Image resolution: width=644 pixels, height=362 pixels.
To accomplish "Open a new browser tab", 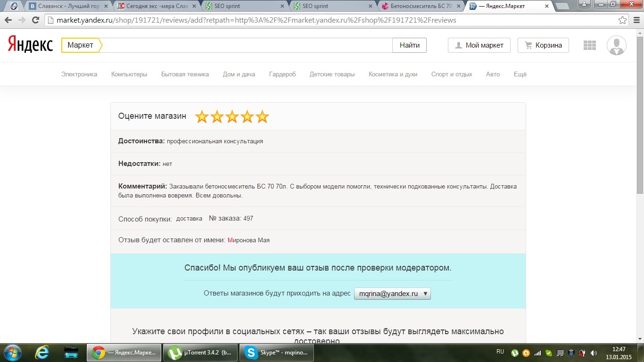I will pyautogui.click(x=562, y=6).
